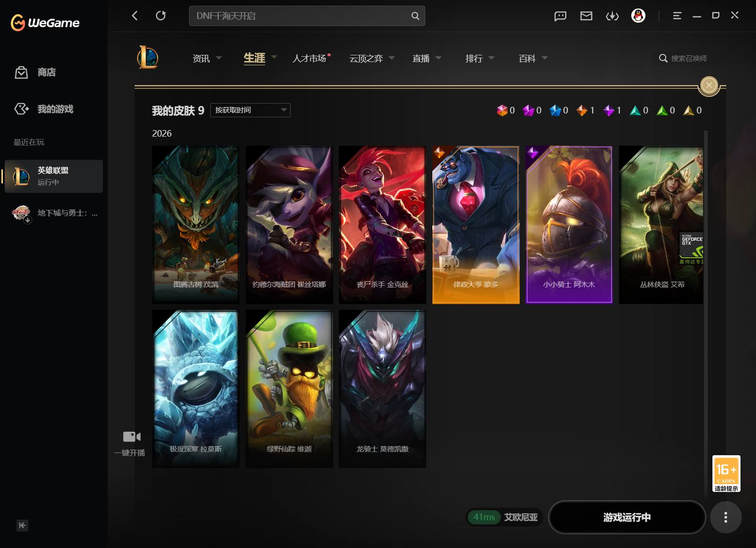Expand the 排行 dropdown arrow
Screen dimensions: 756x548
pyautogui.click(x=491, y=58)
